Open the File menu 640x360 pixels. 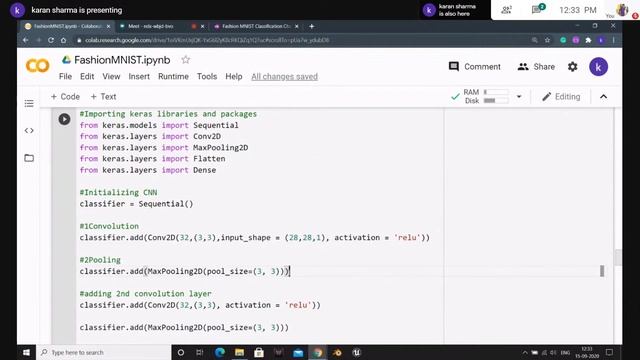pyautogui.click(x=65, y=76)
